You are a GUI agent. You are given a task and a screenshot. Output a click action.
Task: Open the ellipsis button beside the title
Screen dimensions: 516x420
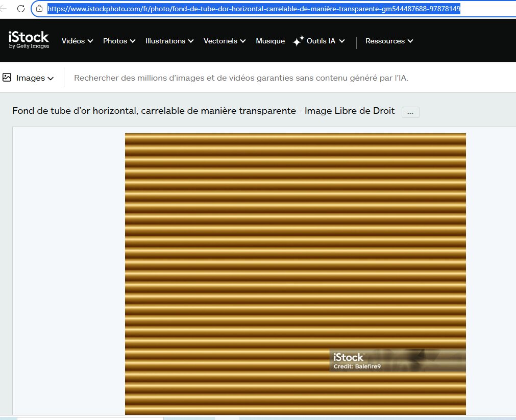point(410,112)
